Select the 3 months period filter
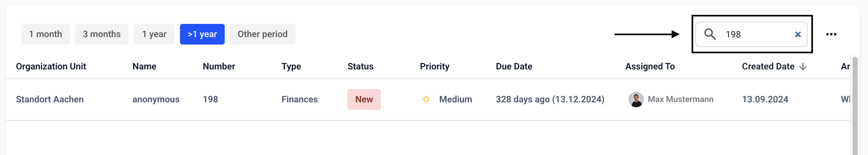 point(101,34)
